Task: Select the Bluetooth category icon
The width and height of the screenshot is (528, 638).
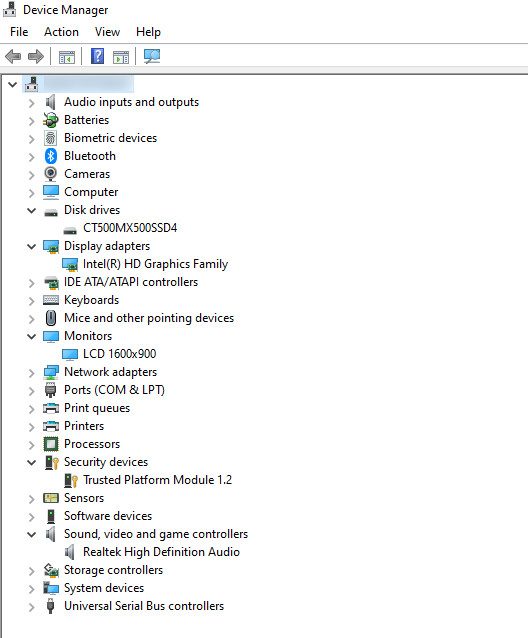Action: [x=51, y=156]
